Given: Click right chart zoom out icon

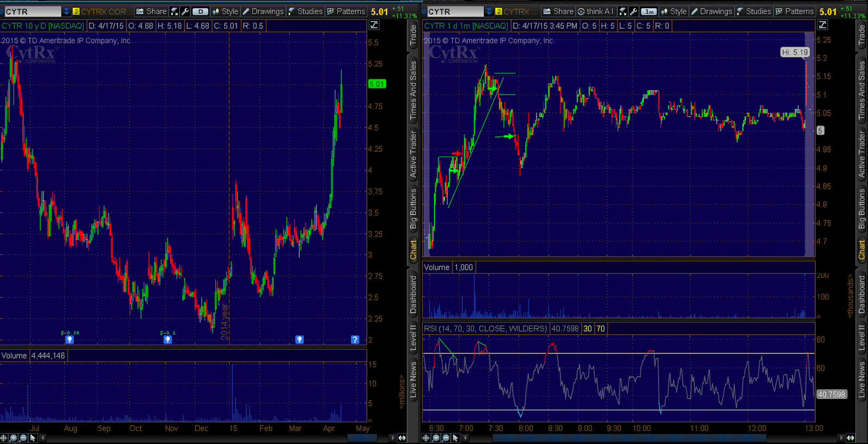Looking at the screenshot, I should [445, 438].
